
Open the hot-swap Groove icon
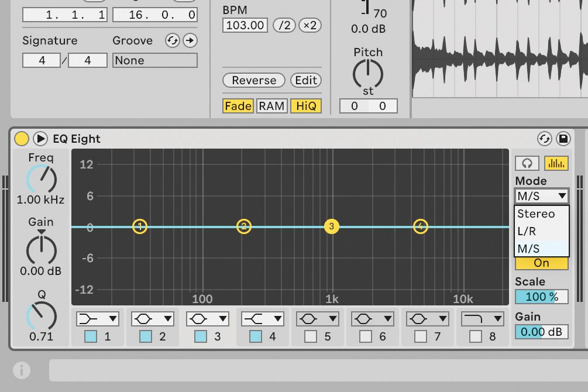tap(173, 41)
